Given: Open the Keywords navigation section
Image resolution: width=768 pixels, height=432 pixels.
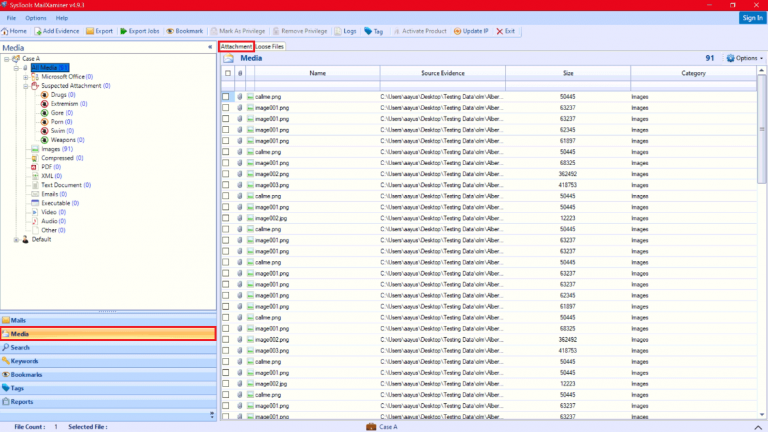Looking at the screenshot, I should (x=108, y=361).
